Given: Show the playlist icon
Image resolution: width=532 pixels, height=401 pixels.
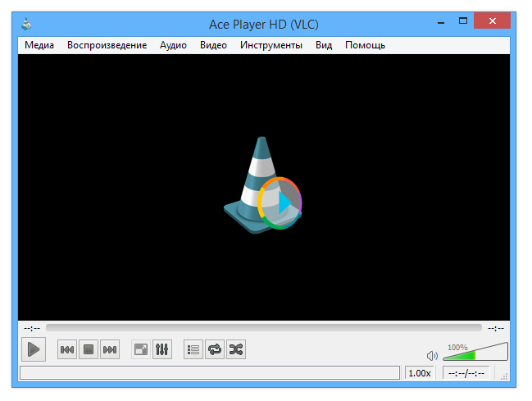Looking at the screenshot, I should point(193,349).
